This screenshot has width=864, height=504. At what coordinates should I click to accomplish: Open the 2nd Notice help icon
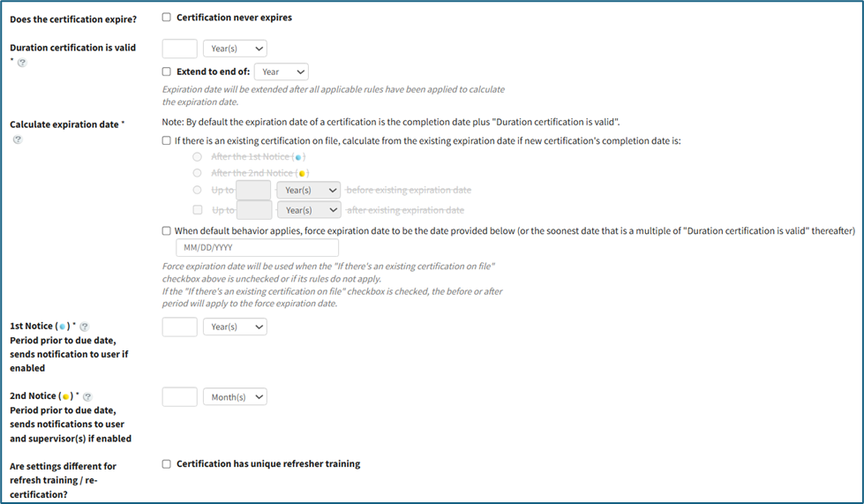pyautogui.click(x=87, y=397)
